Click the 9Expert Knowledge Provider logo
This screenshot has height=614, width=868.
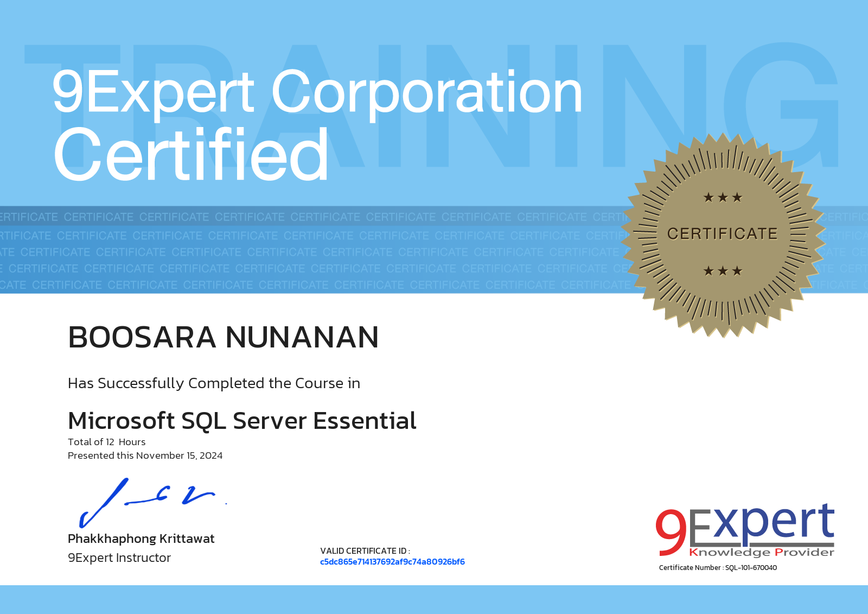click(745, 530)
